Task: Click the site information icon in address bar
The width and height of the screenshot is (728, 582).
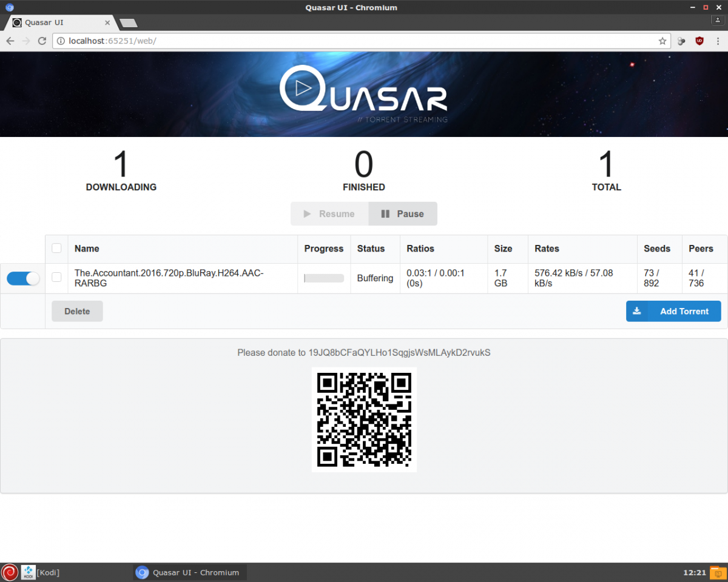Action: (61, 41)
